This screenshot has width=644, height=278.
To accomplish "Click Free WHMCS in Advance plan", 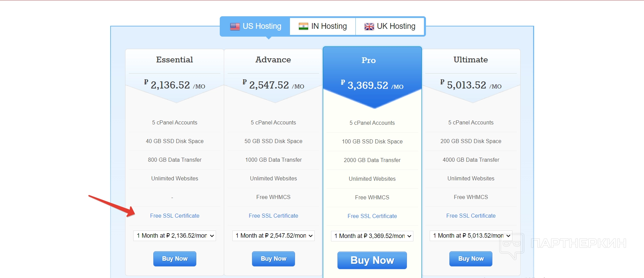I will tap(273, 197).
